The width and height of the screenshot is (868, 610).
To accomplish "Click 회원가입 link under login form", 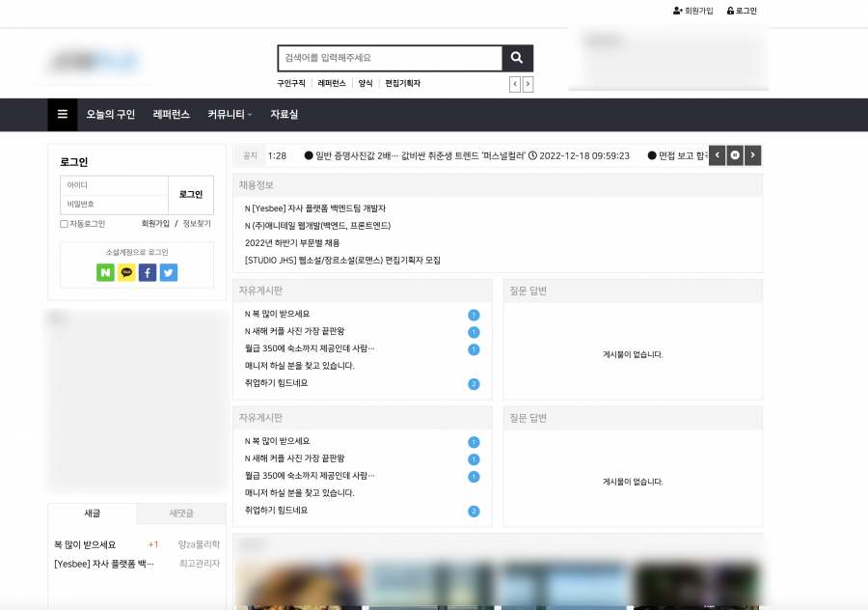I will (155, 223).
